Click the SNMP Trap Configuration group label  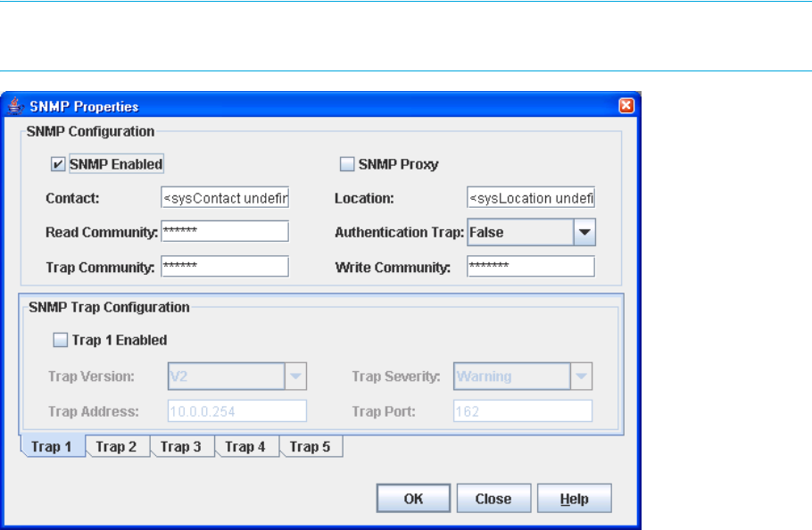(x=109, y=308)
